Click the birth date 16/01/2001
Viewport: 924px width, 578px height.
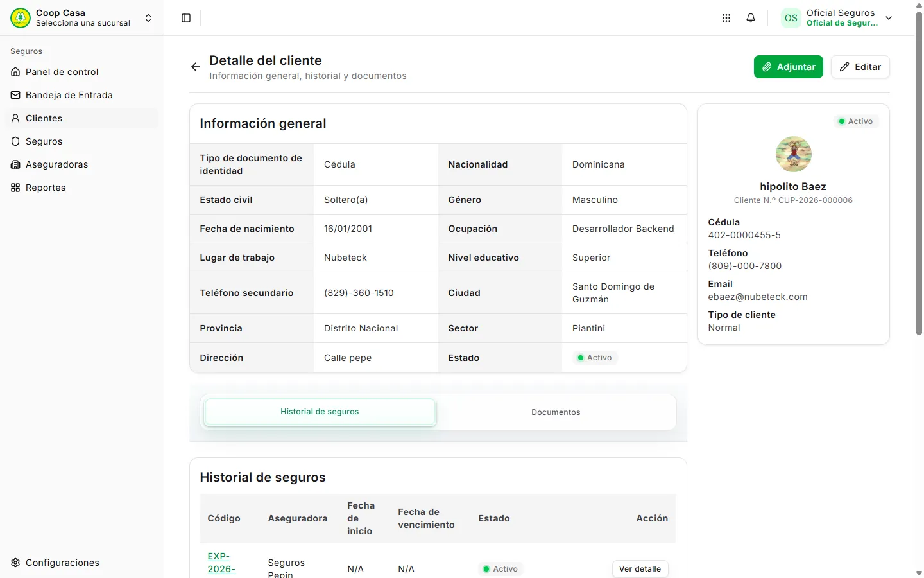point(348,229)
